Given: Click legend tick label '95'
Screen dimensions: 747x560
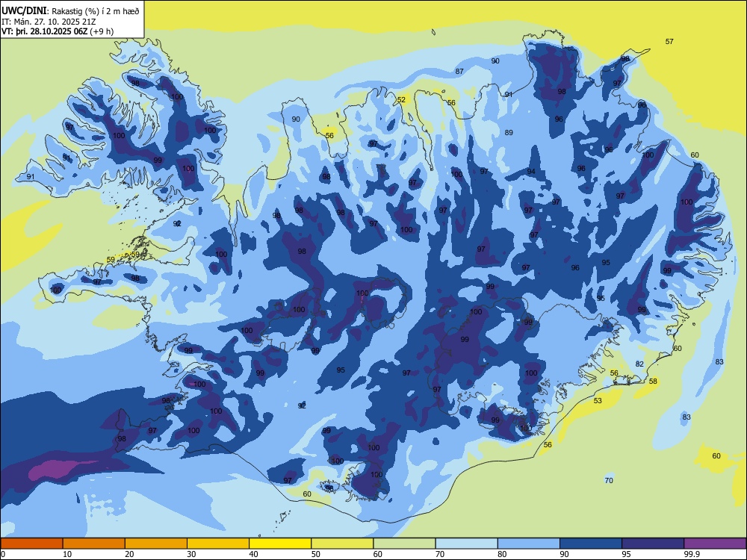Looking at the screenshot, I should pyautogui.click(x=627, y=554).
